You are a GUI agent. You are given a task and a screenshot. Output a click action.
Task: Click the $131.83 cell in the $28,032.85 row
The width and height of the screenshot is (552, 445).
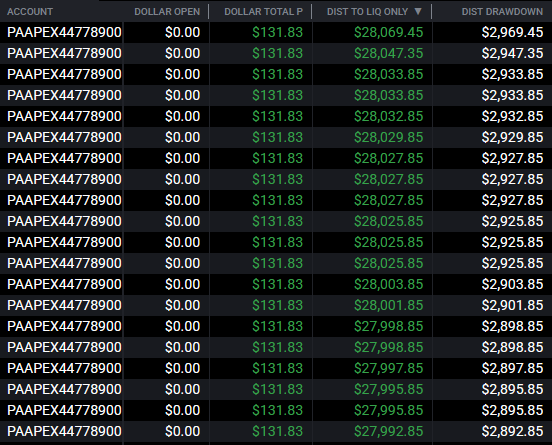[x=277, y=117]
